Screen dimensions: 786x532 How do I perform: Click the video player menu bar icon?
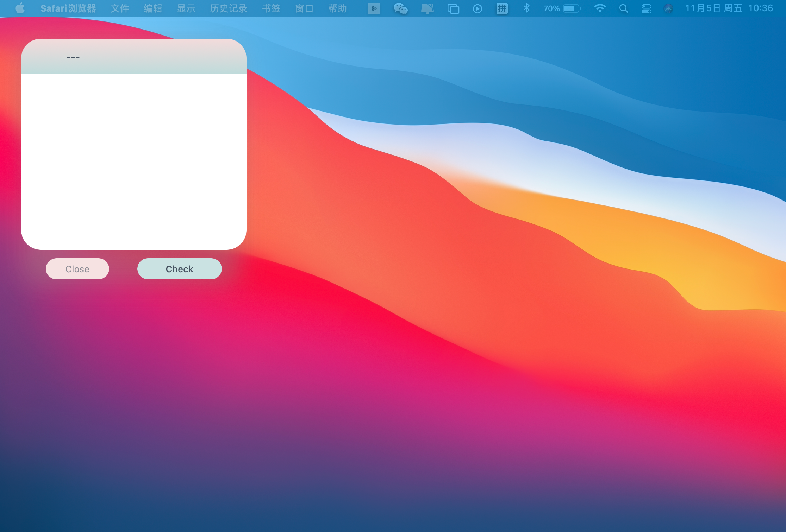coord(374,8)
